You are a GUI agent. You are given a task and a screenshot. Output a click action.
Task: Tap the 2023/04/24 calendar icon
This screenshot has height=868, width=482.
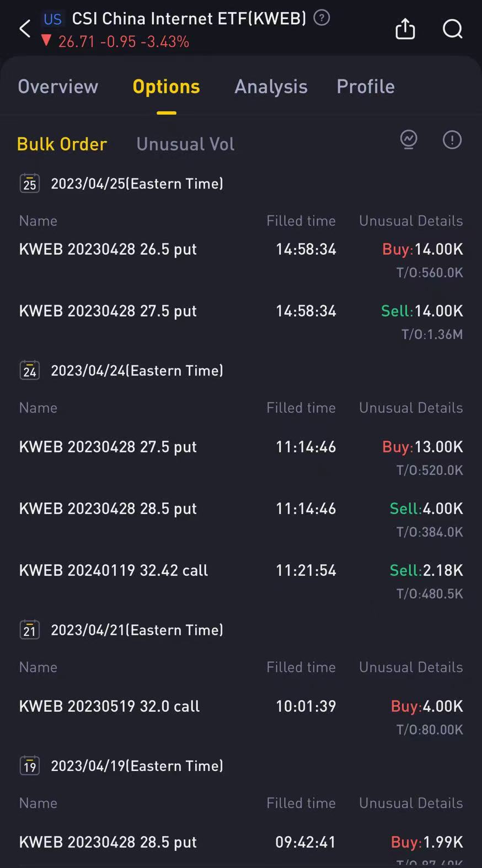pos(30,370)
